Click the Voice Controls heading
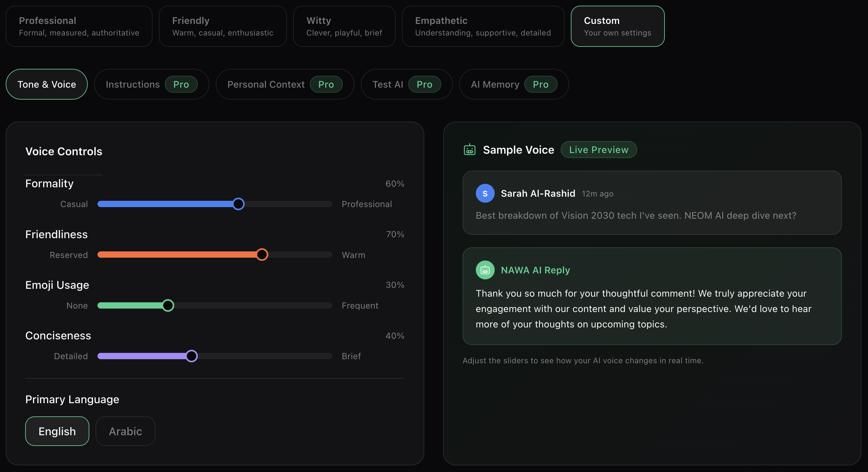The height and width of the screenshot is (472, 868). tap(64, 151)
